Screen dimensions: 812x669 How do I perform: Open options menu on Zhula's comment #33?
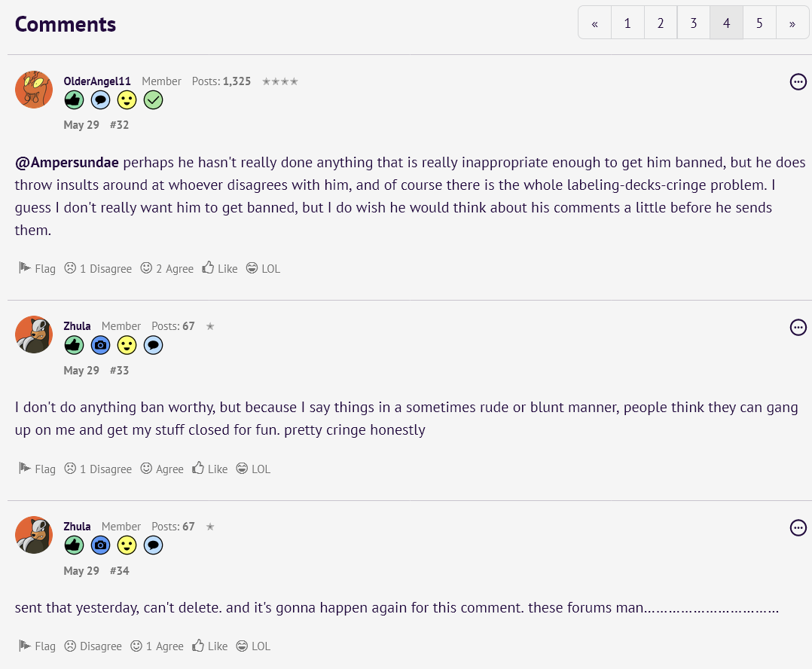click(798, 327)
